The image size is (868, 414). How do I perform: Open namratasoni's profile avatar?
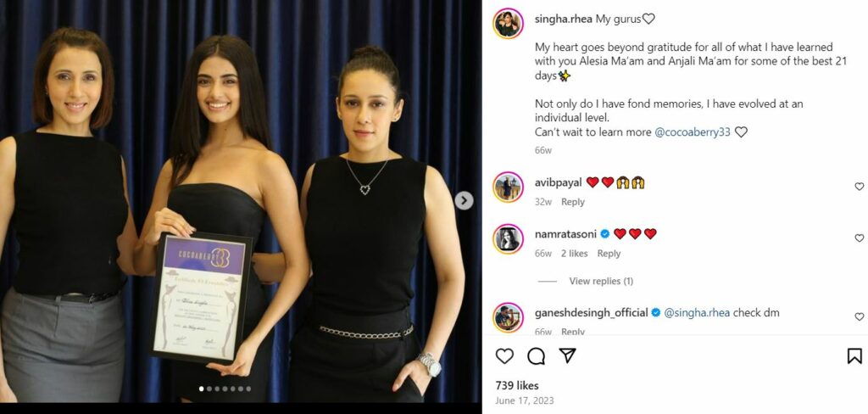[x=509, y=239]
